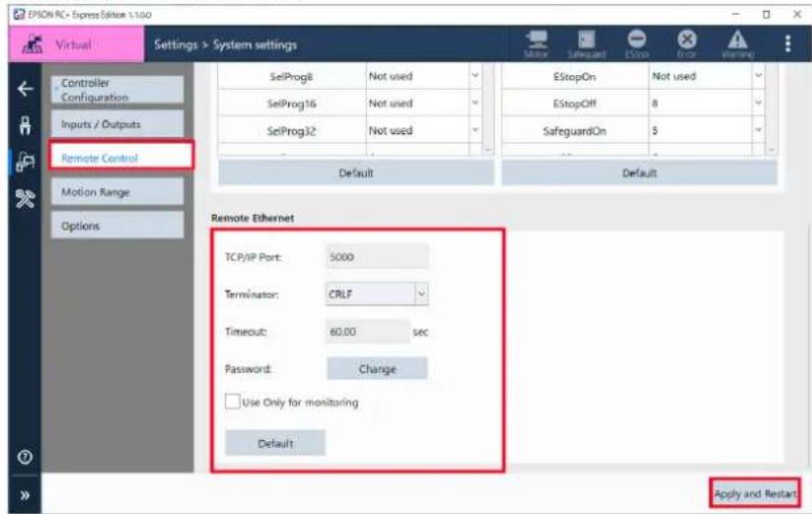Open the help question mark icon
This screenshot has width=812, height=514.
click(25, 457)
